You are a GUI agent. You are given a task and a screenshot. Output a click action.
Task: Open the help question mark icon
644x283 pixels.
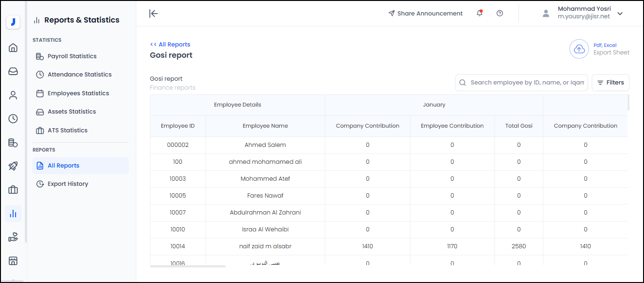(x=500, y=14)
